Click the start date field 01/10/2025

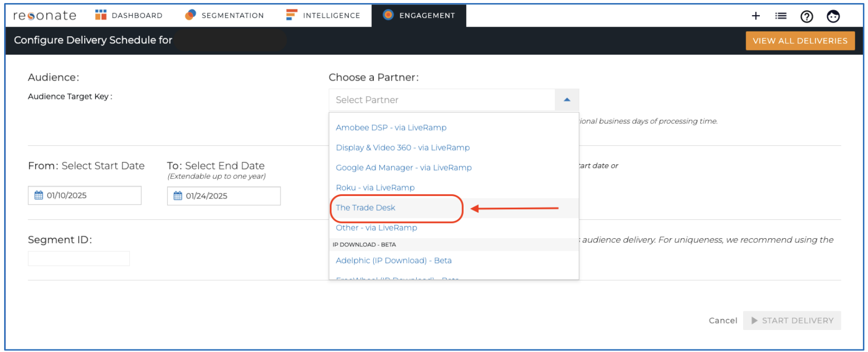click(85, 195)
